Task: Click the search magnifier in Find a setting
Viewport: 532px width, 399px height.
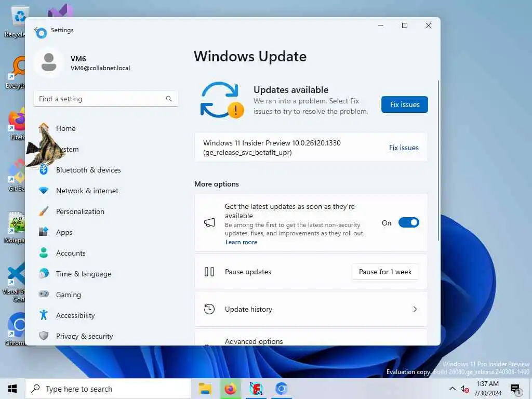Action: (169, 99)
